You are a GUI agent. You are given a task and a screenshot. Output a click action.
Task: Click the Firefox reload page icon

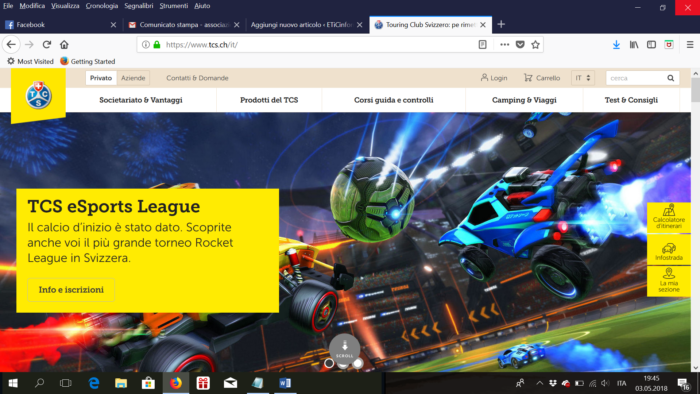(47, 45)
